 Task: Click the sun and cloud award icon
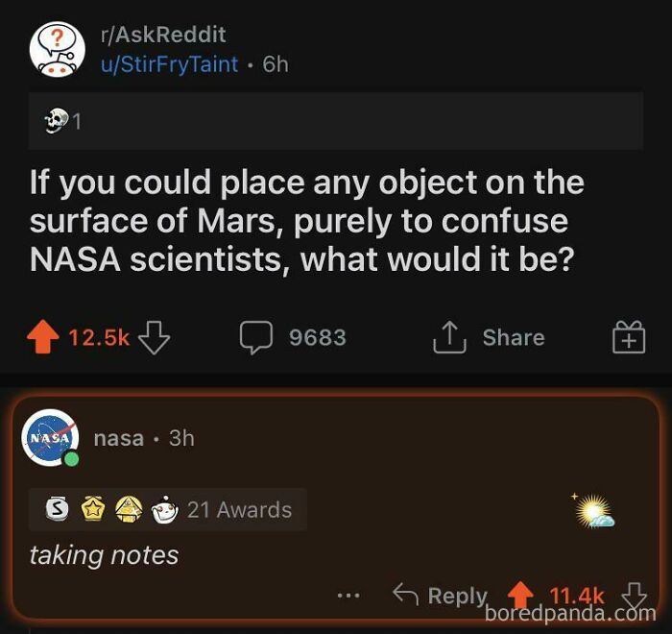pyautogui.click(x=593, y=511)
